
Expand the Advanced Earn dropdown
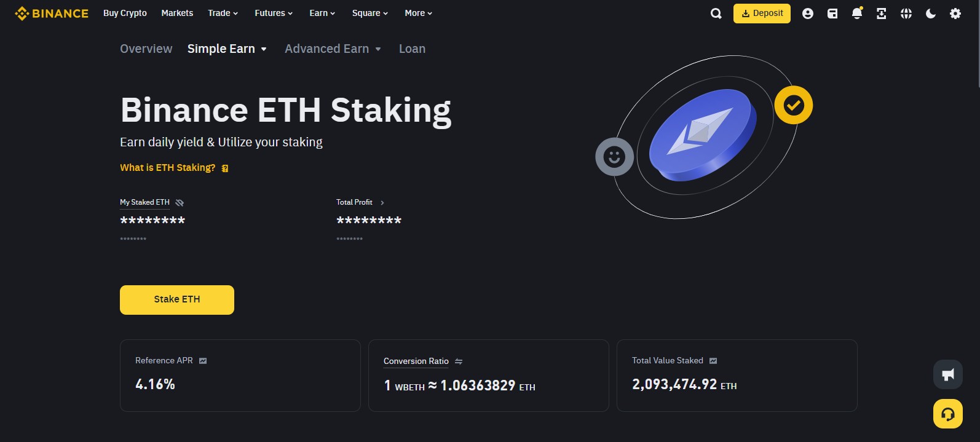(x=333, y=49)
